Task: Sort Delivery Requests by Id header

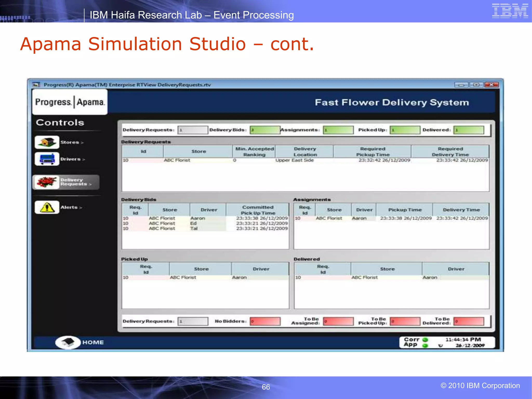Action: pos(143,151)
